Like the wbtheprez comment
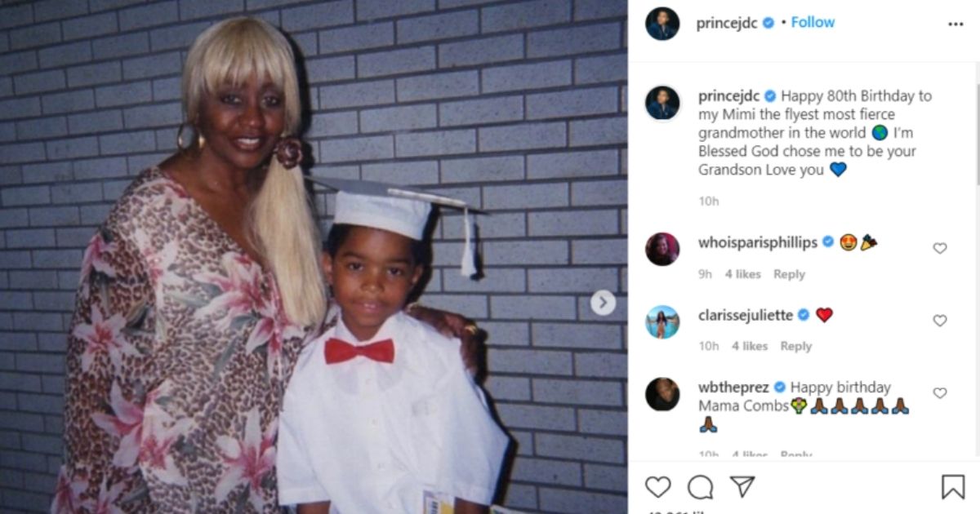The height and width of the screenshot is (514, 980). 940,393
